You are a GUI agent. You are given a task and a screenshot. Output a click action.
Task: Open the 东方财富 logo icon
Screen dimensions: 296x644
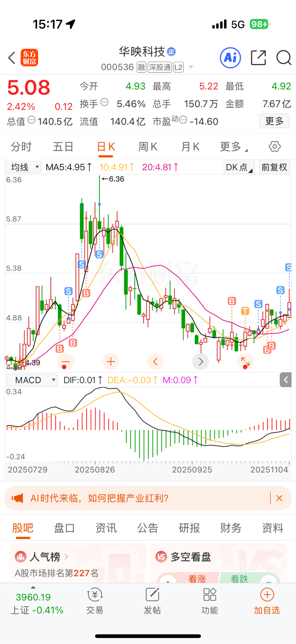29,58
